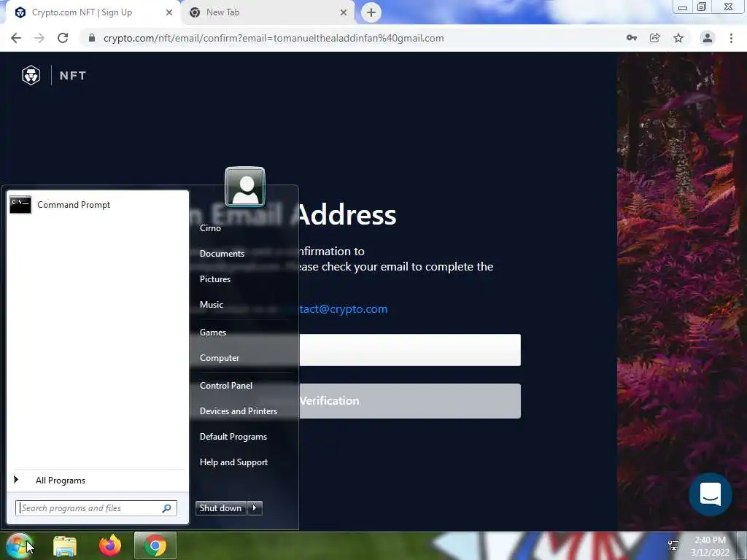
Task: Click the Verification button
Action: click(410, 401)
